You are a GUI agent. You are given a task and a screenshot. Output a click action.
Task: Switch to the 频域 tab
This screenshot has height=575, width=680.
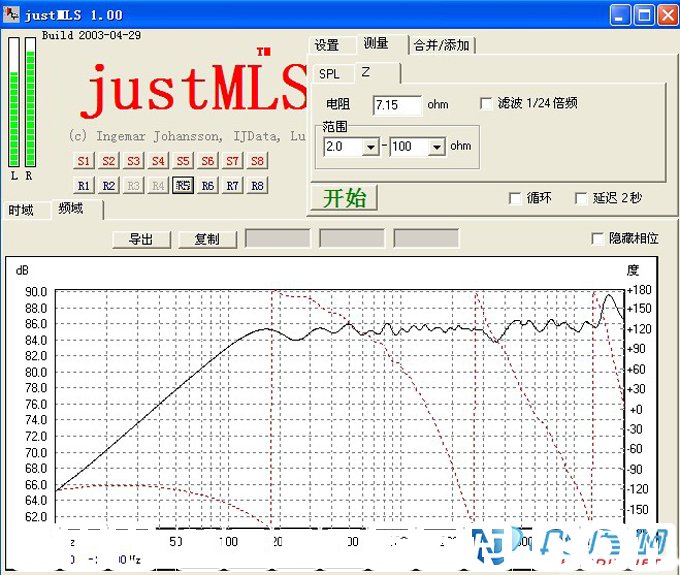pyautogui.click(x=76, y=209)
